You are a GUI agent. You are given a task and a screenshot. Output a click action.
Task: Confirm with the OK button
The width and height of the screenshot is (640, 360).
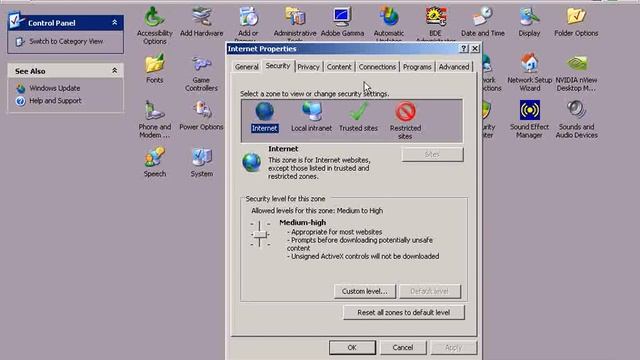(352, 347)
